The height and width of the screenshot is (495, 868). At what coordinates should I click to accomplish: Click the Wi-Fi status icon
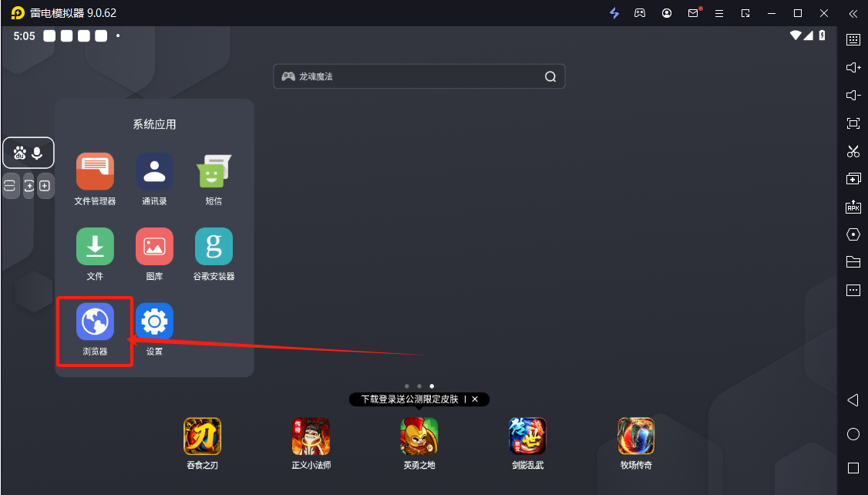point(796,35)
